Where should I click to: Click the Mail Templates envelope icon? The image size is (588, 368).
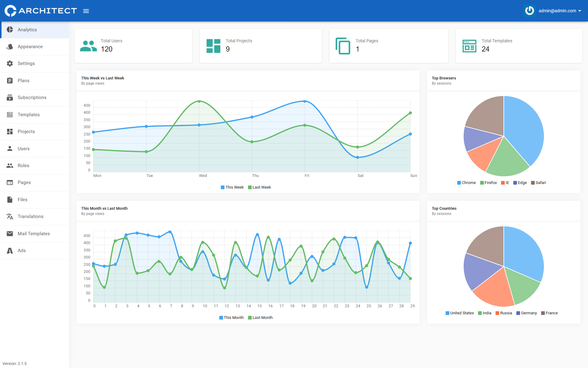10,234
